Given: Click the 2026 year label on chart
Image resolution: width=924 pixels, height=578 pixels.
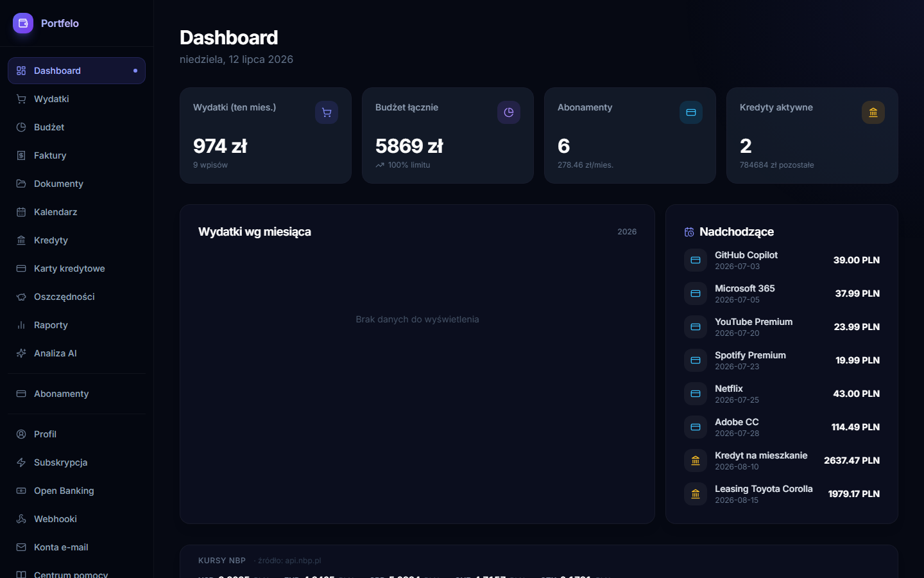Looking at the screenshot, I should 627,232.
